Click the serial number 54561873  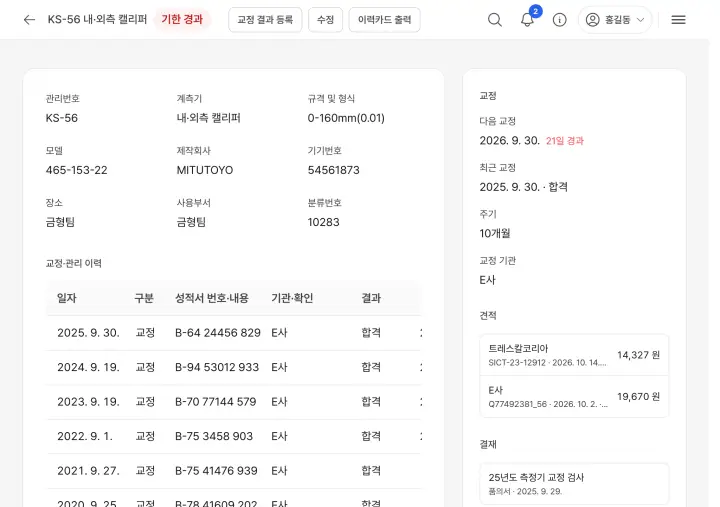[333, 170]
